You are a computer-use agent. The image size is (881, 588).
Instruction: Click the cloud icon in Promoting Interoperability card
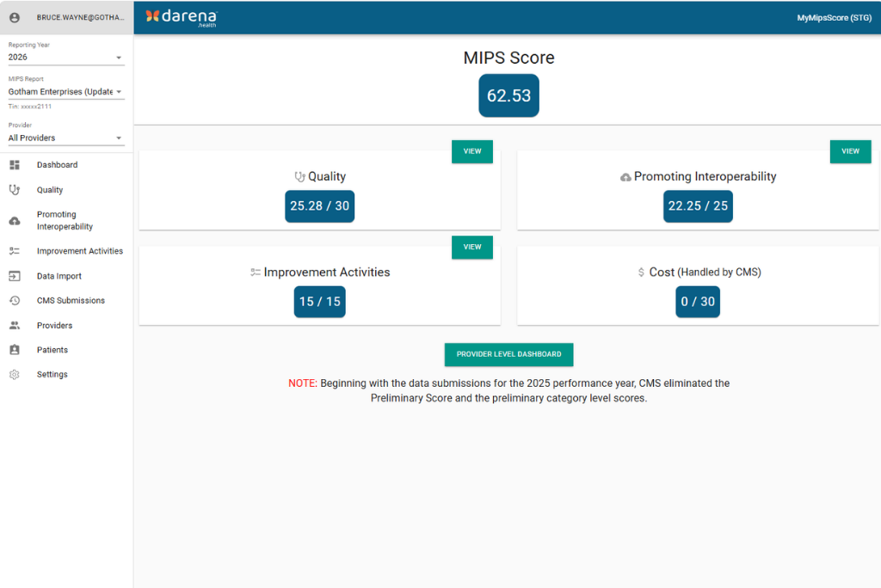pyautogui.click(x=625, y=177)
